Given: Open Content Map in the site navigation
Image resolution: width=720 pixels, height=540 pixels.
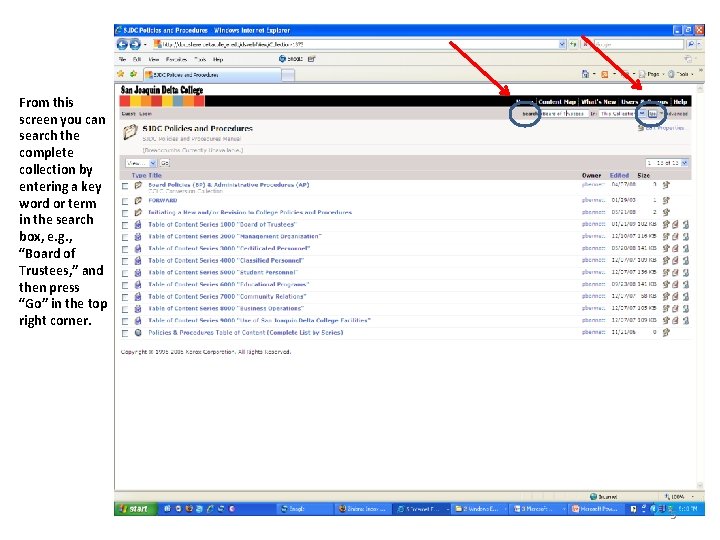Looking at the screenshot, I should [557, 101].
